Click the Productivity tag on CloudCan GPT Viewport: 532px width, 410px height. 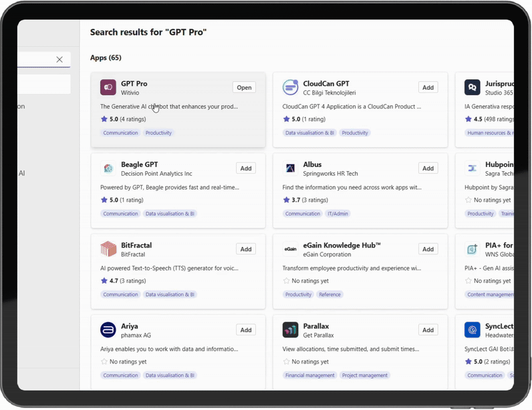coord(355,133)
